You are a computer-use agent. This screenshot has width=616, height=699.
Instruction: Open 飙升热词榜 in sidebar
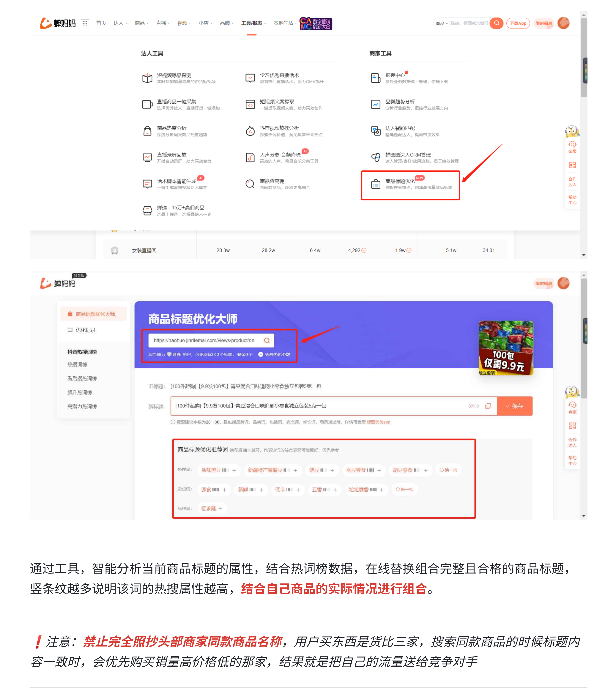pyautogui.click(x=80, y=393)
